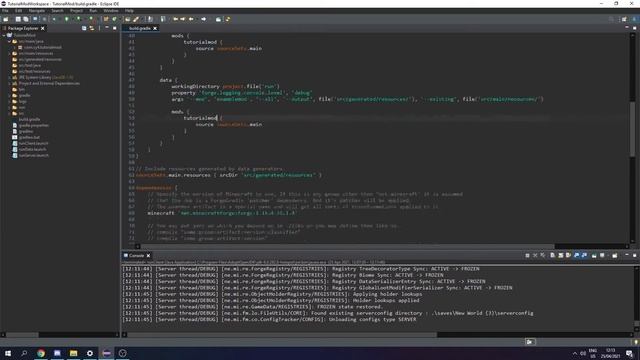Open the Run menu

[x=93, y=11]
